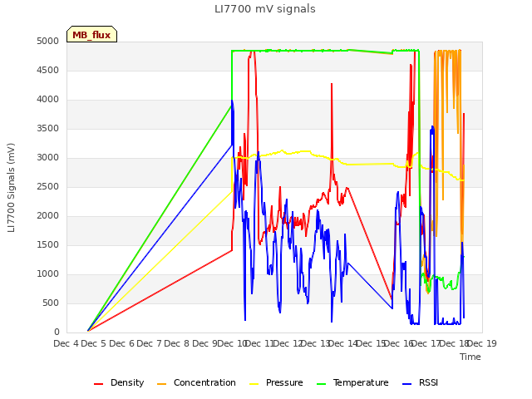Viewport: 532px width, 399px height.
Task: Click the Dec 7 date tick
Action: pyautogui.click(x=149, y=343)
